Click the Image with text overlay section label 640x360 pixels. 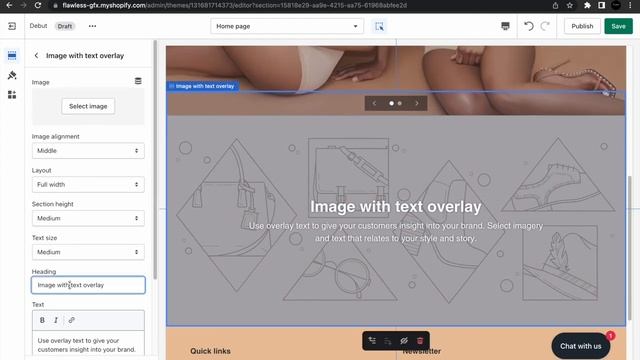[x=202, y=86]
